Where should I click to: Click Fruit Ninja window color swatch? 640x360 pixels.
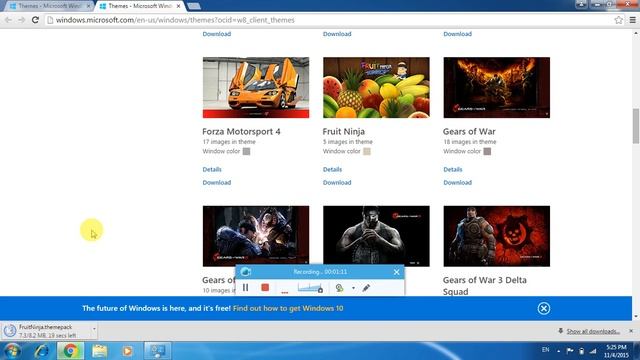pyautogui.click(x=367, y=151)
